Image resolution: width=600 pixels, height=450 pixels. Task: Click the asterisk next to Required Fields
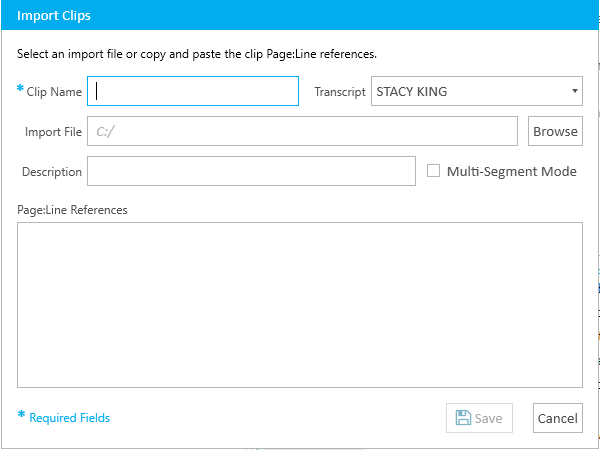point(21,415)
